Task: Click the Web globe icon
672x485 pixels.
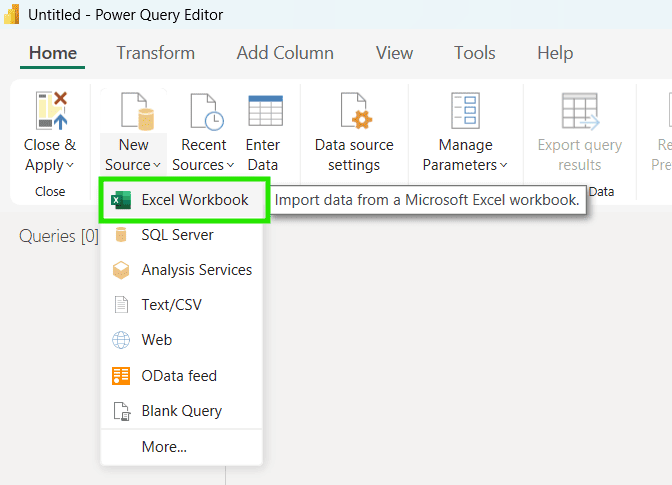Action: 121,340
